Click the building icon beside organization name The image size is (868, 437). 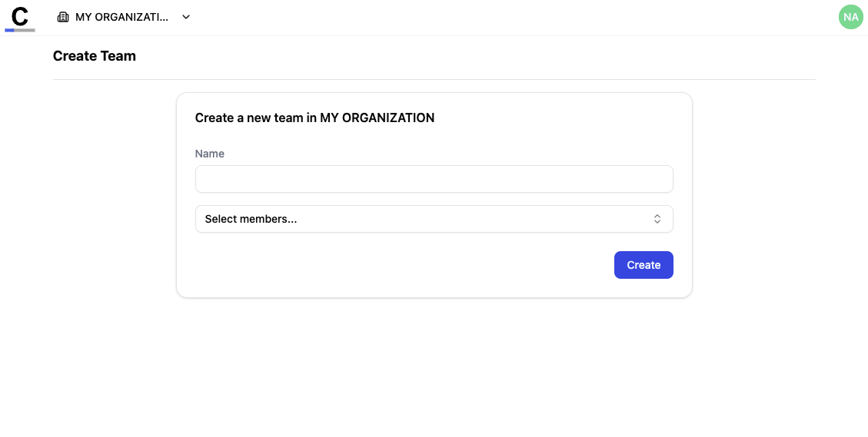pyautogui.click(x=63, y=17)
